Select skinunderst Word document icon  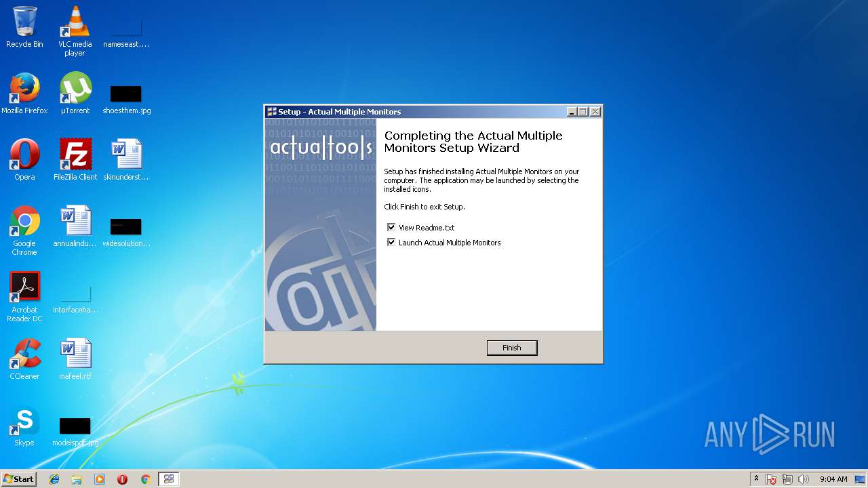click(126, 160)
